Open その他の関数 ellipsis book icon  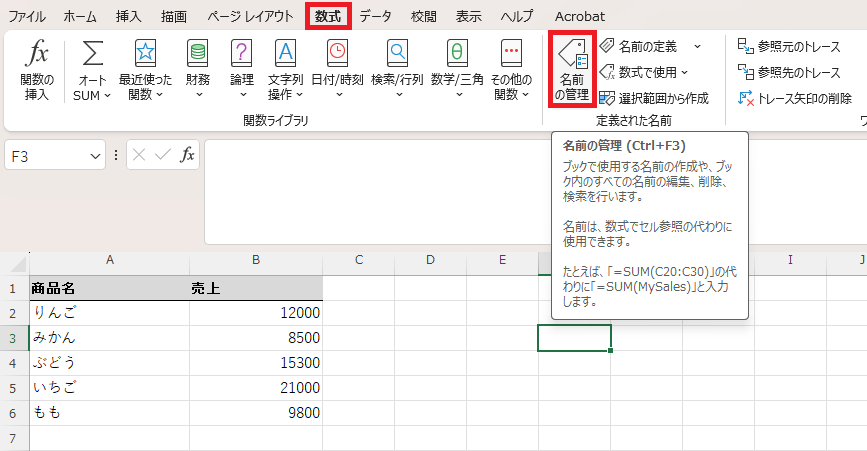pyautogui.click(x=511, y=54)
